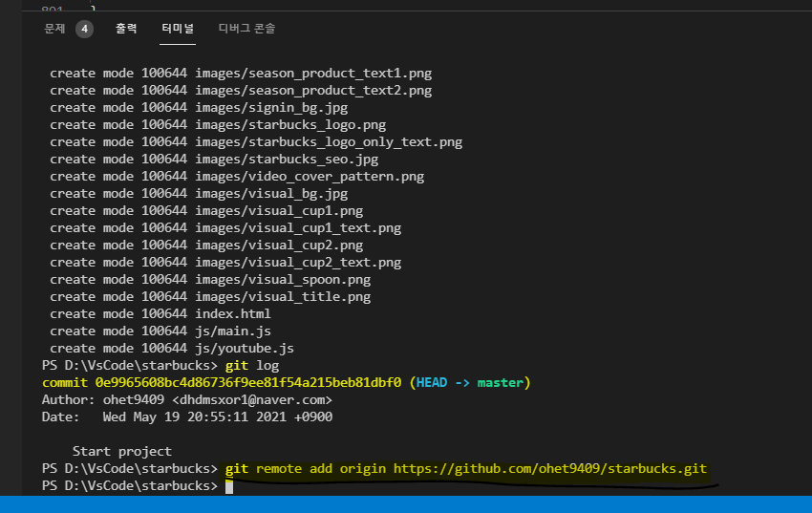Click the commit hash 0e9965608bc4d...
Viewport: 812px width, 513px height.
pyautogui.click(x=248, y=382)
